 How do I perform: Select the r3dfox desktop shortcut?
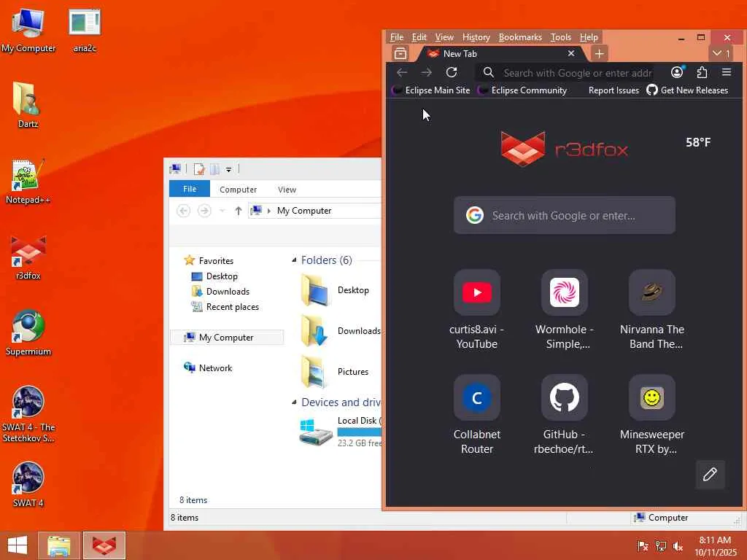(28, 257)
